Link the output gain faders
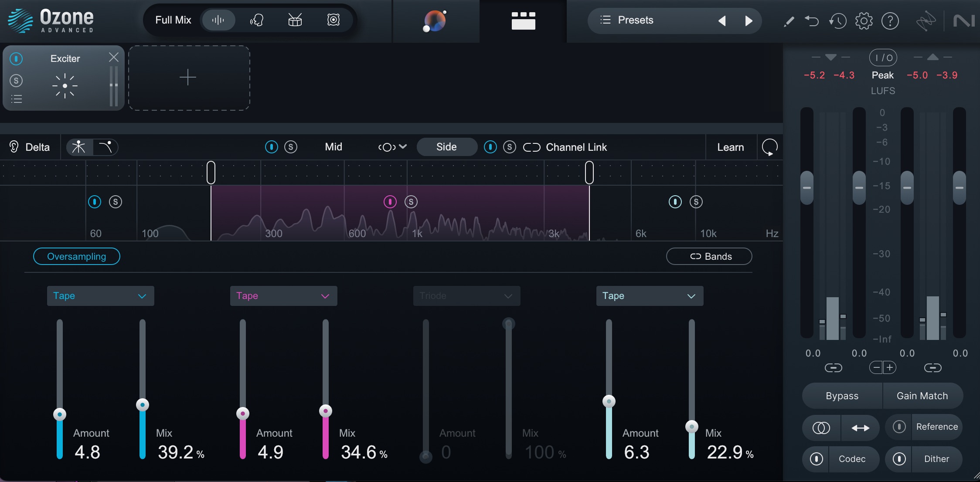This screenshot has width=980, height=482. 933,368
